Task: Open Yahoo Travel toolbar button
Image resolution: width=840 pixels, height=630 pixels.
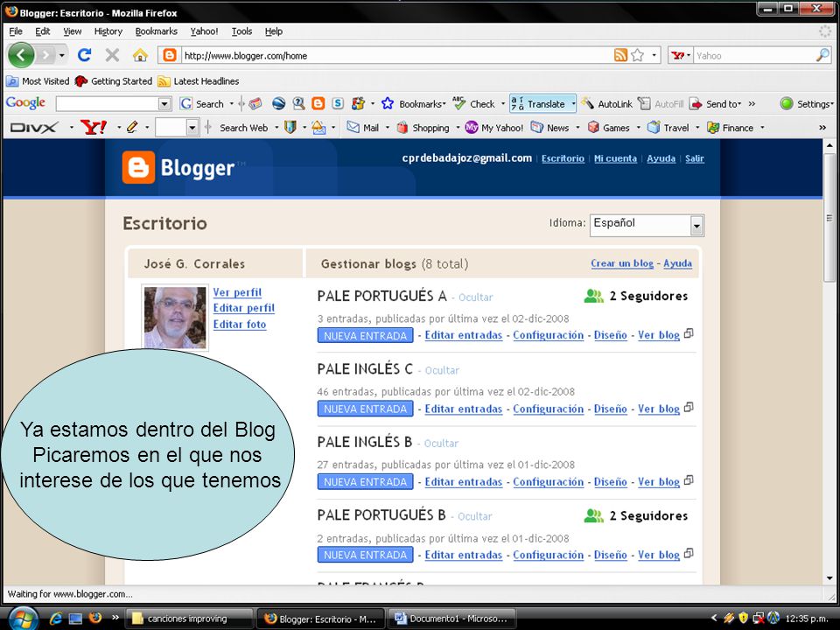Action: pos(668,128)
